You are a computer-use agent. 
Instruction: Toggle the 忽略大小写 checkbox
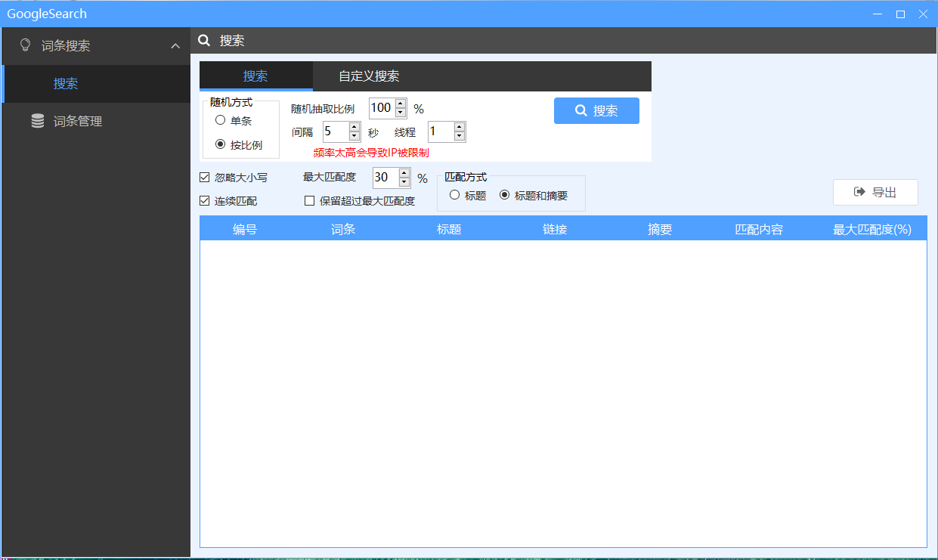(204, 178)
